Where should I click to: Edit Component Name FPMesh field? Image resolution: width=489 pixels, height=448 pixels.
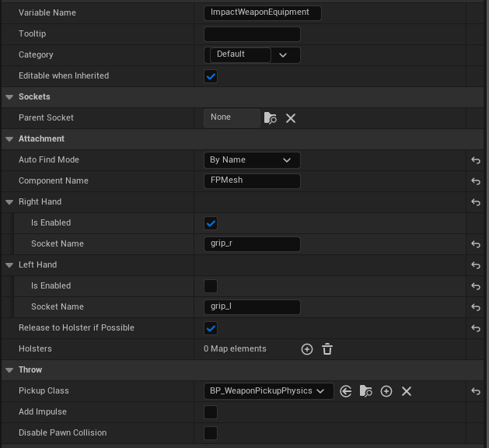coord(252,181)
